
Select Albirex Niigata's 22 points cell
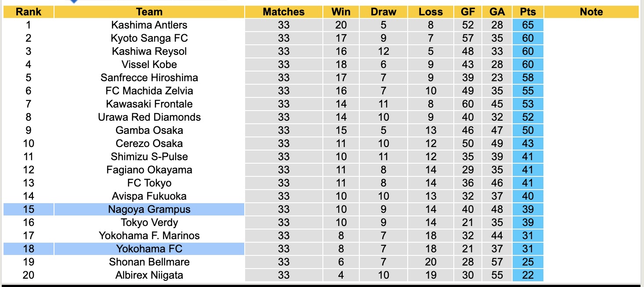[x=528, y=275]
